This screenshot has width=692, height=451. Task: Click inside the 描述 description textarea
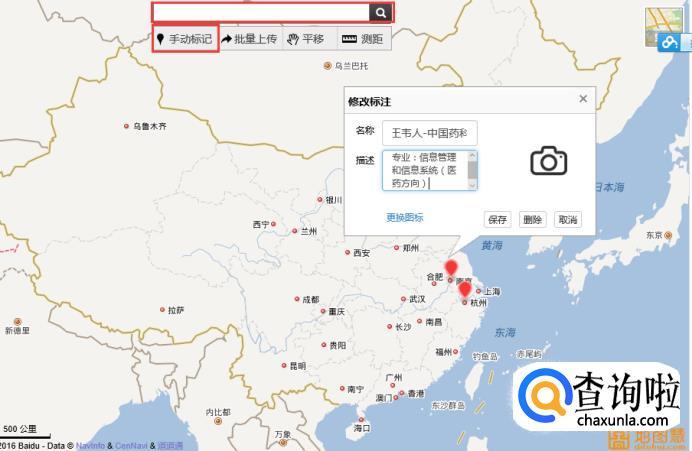point(425,170)
